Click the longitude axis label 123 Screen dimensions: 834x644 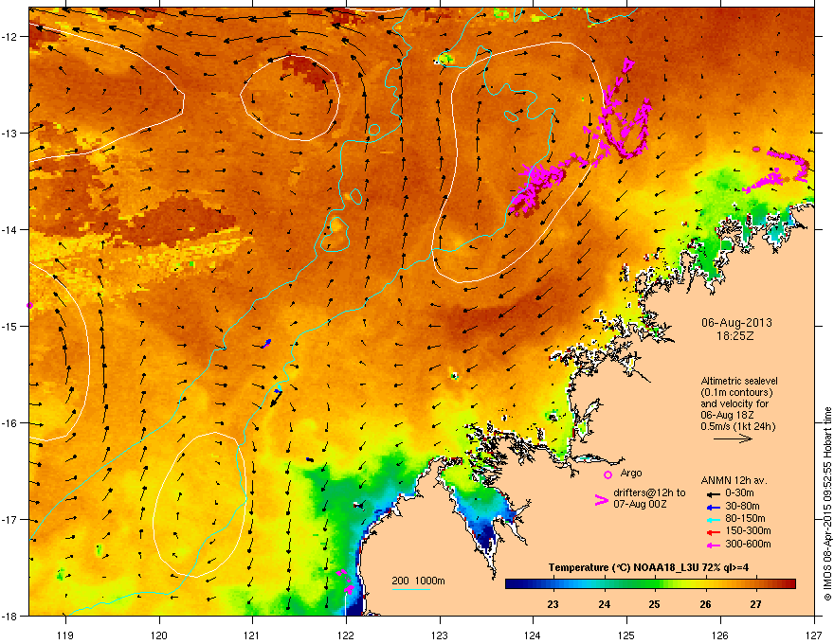[x=440, y=635]
